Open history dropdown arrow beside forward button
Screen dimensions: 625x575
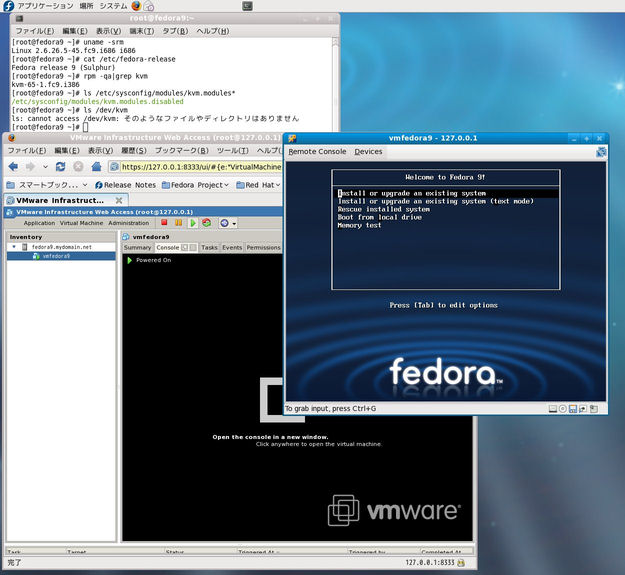click(x=45, y=167)
